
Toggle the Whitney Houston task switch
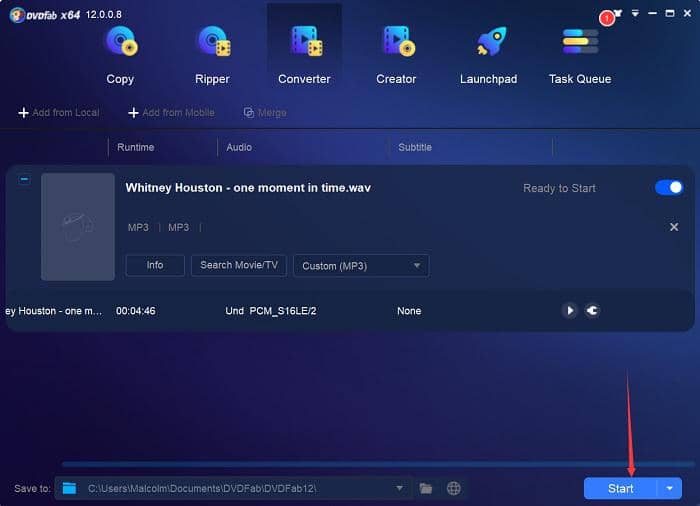click(x=669, y=188)
